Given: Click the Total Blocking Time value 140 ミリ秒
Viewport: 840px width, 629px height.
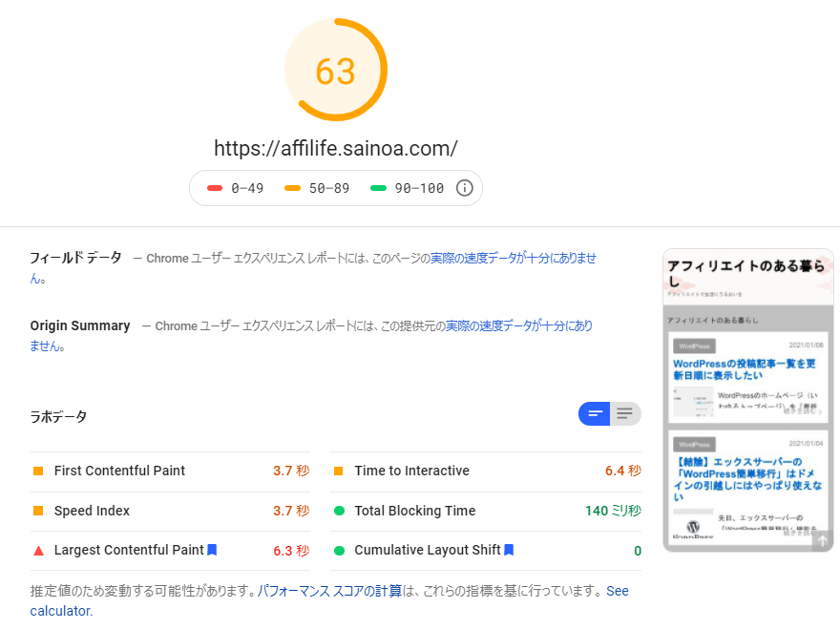Looking at the screenshot, I should pyautogui.click(x=613, y=511).
